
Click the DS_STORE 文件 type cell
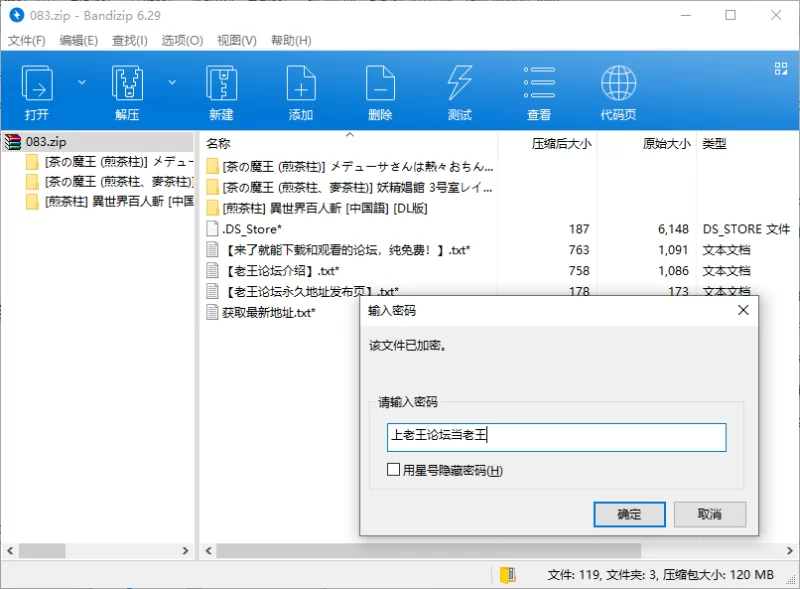point(746,229)
